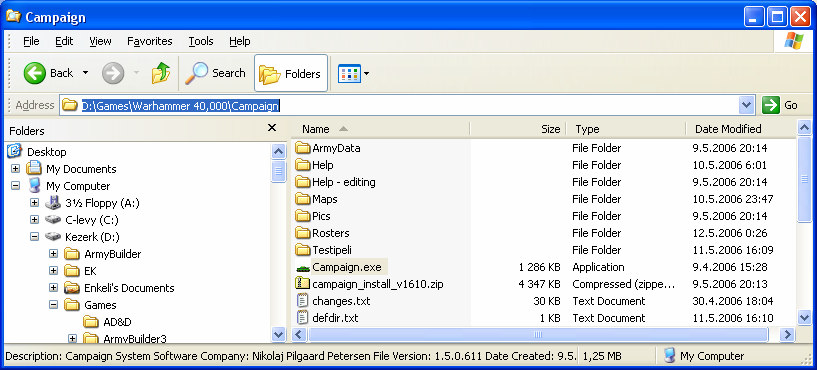This screenshot has height=370, width=817.
Task: Open the Help menu
Action: (x=239, y=41)
